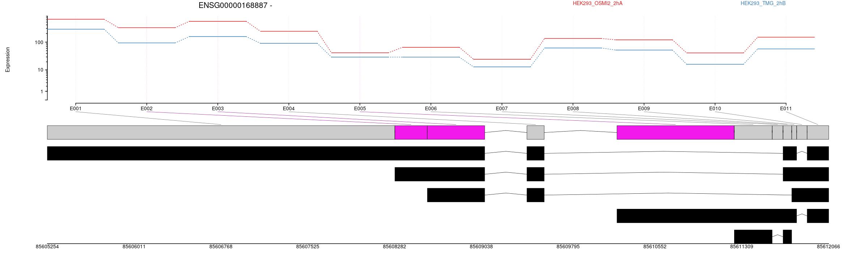
Task: Click the E010 exon label
Action: pos(715,108)
